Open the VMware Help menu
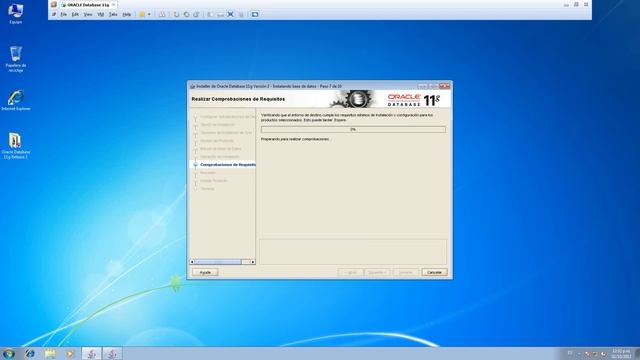640x360 pixels. tap(127, 14)
